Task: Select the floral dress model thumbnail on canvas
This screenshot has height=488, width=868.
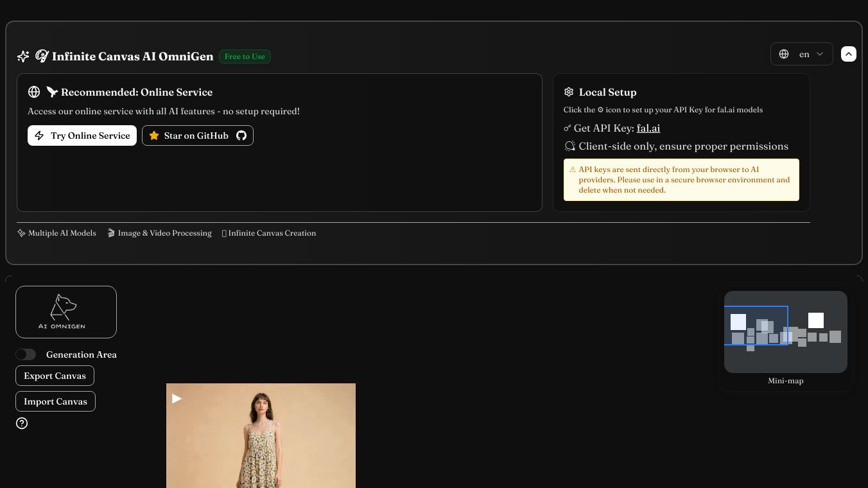Action: pyautogui.click(x=261, y=435)
